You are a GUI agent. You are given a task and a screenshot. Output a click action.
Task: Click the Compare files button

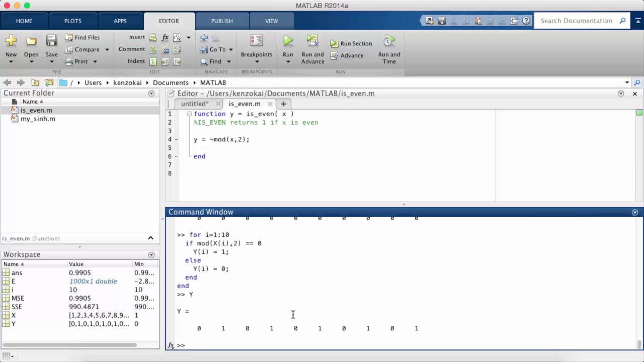pos(82,49)
